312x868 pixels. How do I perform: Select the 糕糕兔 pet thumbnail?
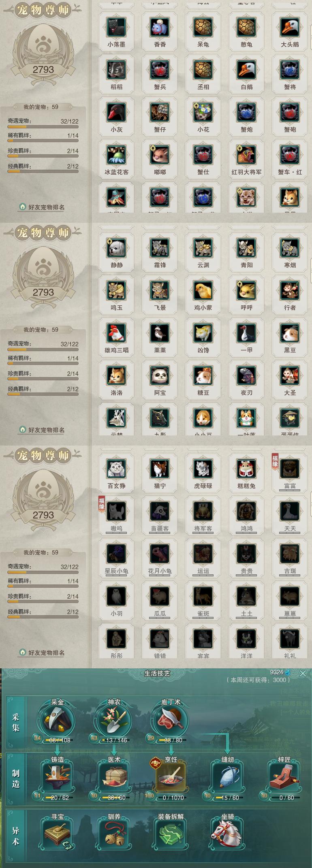coord(246,469)
